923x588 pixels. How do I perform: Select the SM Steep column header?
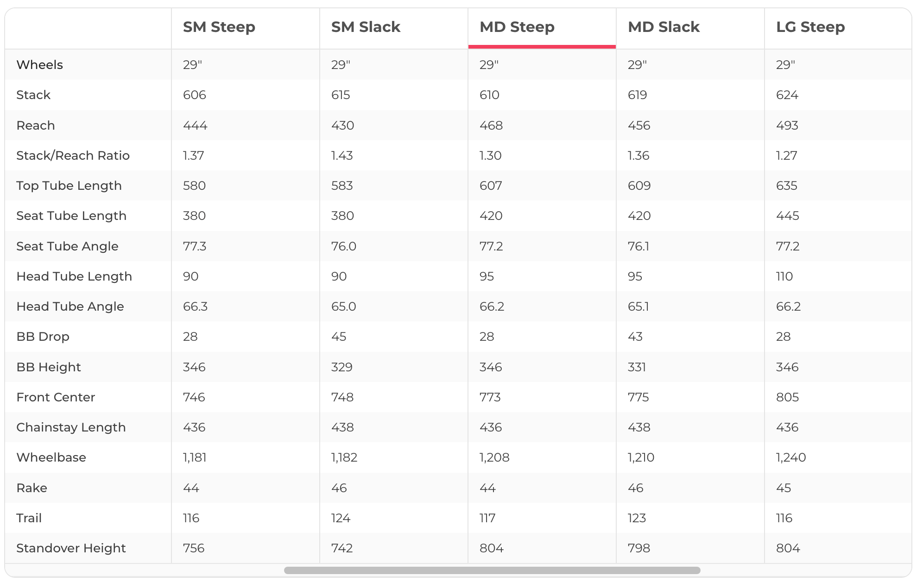click(219, 27)
